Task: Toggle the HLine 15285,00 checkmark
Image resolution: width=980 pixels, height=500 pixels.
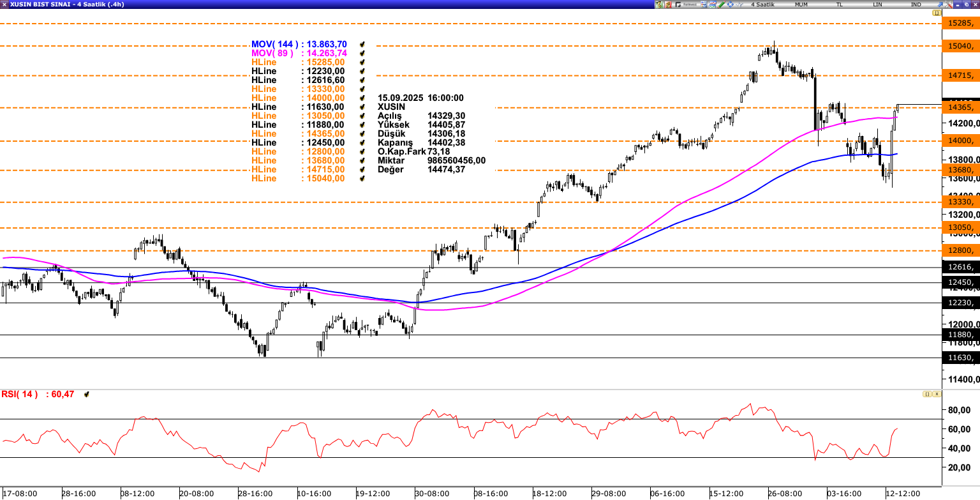Action: [x=362, y=63]
